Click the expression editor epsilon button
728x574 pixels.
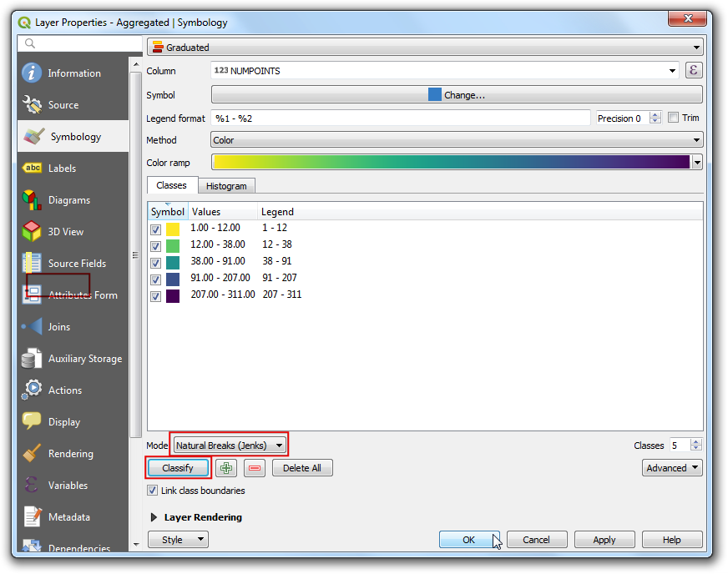click(x=694, y=71)
